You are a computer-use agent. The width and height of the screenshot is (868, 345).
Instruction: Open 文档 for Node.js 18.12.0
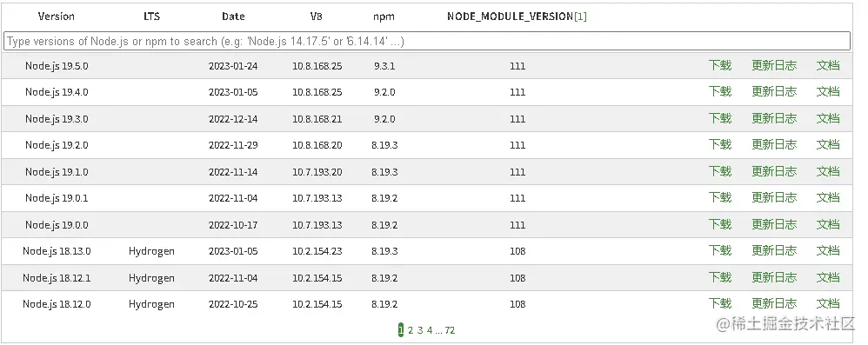coord(828,304)
